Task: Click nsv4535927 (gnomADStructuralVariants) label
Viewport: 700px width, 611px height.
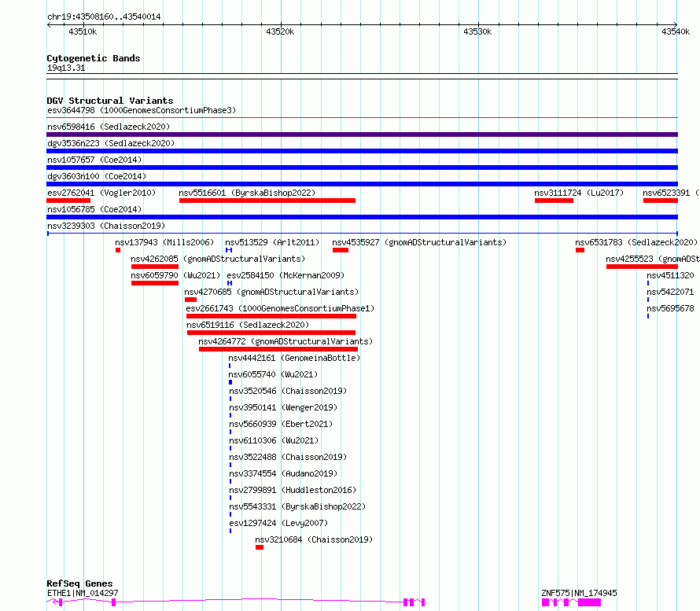Action: pyautogui.click(x=419, y=242)
